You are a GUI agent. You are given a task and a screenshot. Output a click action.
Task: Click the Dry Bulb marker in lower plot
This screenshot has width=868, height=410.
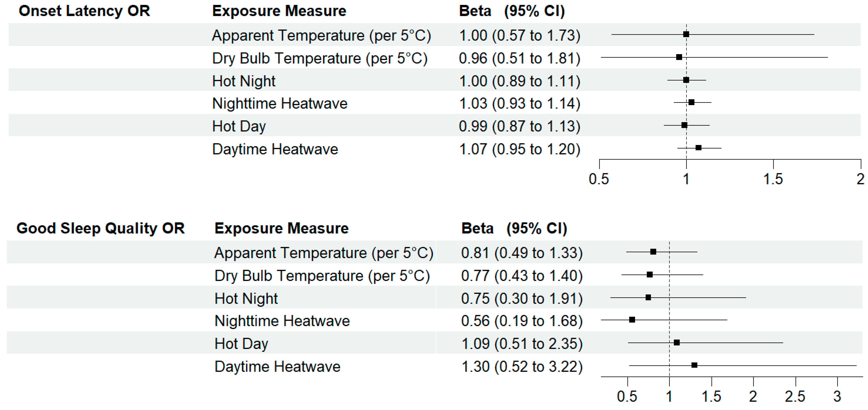tap(650, 275)
